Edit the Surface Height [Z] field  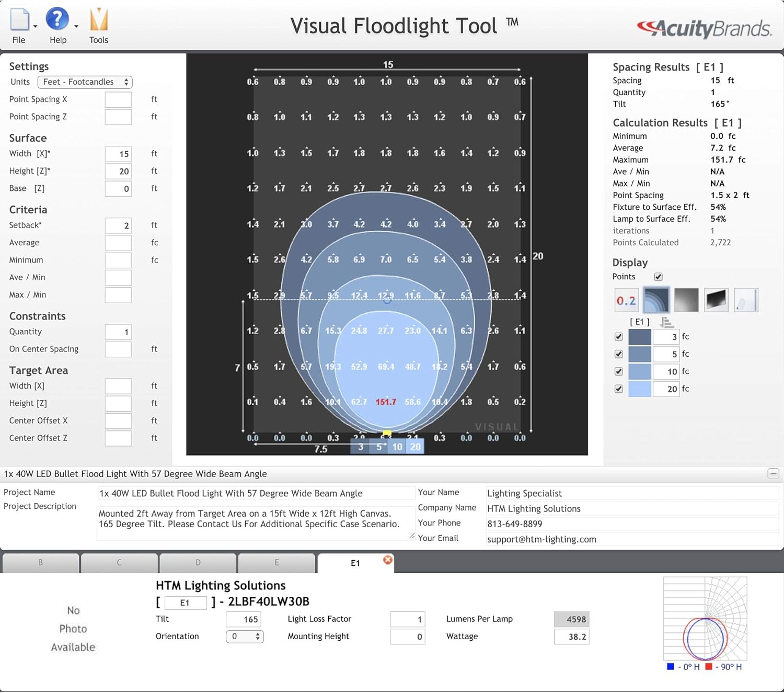[x=118, y=171]
